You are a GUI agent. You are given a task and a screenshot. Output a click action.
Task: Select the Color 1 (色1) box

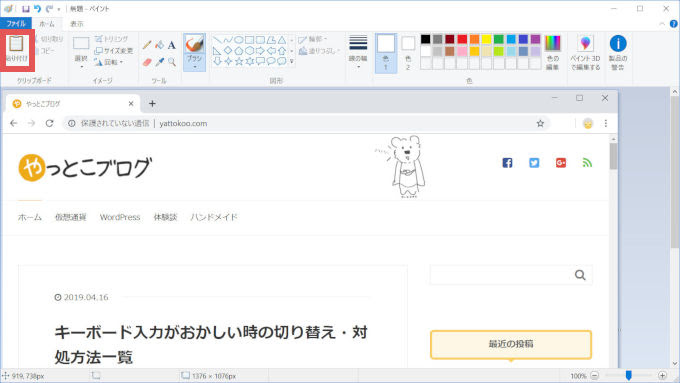click(386, 53)
